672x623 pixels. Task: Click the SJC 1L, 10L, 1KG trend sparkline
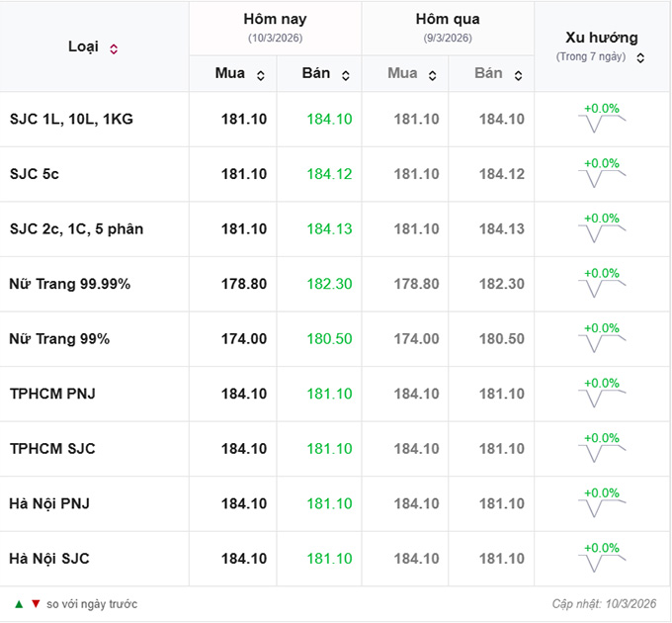601,124
